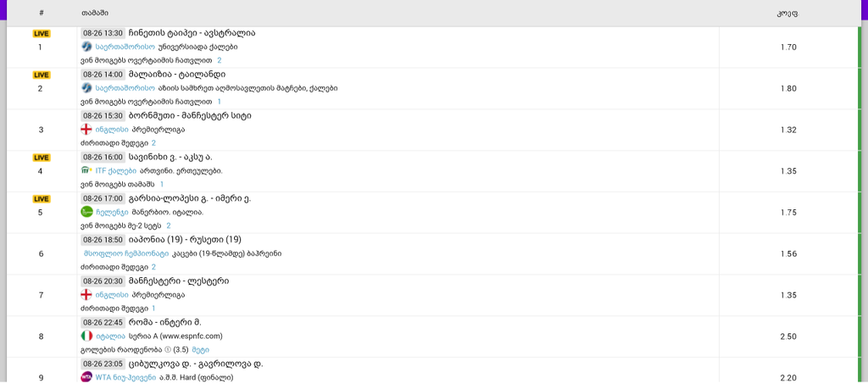Click England flag in the 20:30 match row
The height and width of the screenshot is (389, 868).
(x=86, y=295)
